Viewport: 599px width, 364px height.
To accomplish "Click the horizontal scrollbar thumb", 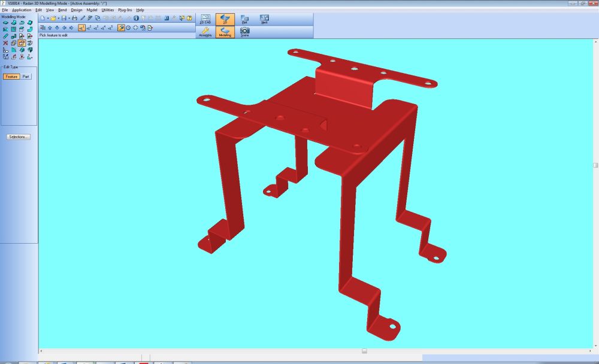I will pos(364,351).
